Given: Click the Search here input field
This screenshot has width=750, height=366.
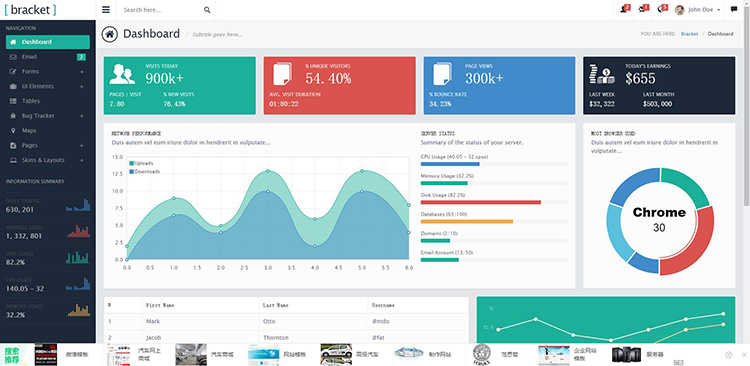Looking at the screenshot, I should [161, 10].
